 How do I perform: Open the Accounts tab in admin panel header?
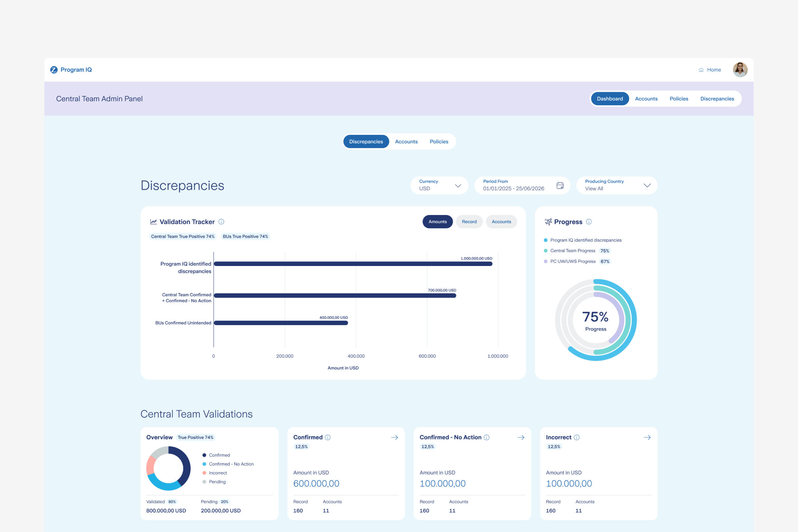pos(646,99)
